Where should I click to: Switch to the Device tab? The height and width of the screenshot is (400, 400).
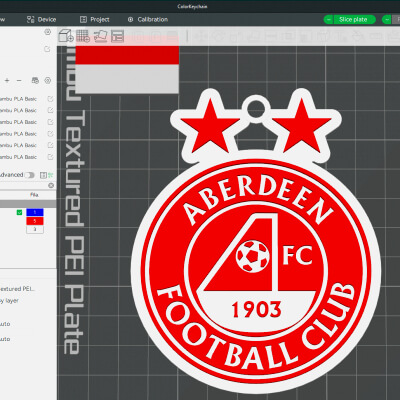[41, 20]
